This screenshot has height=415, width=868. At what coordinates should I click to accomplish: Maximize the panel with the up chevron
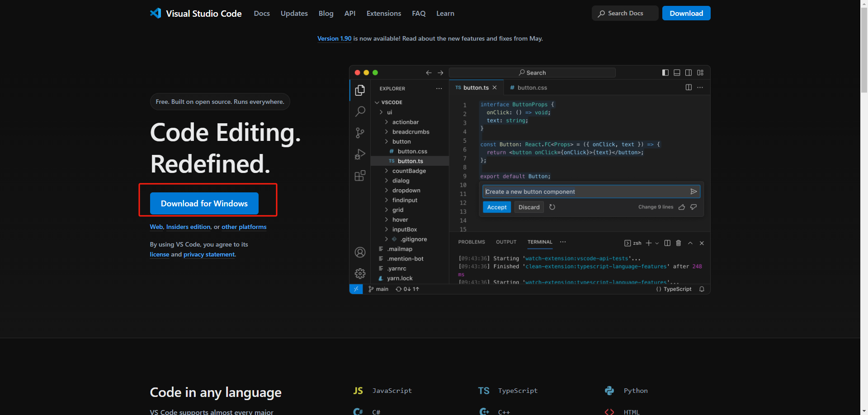(690, 243)
